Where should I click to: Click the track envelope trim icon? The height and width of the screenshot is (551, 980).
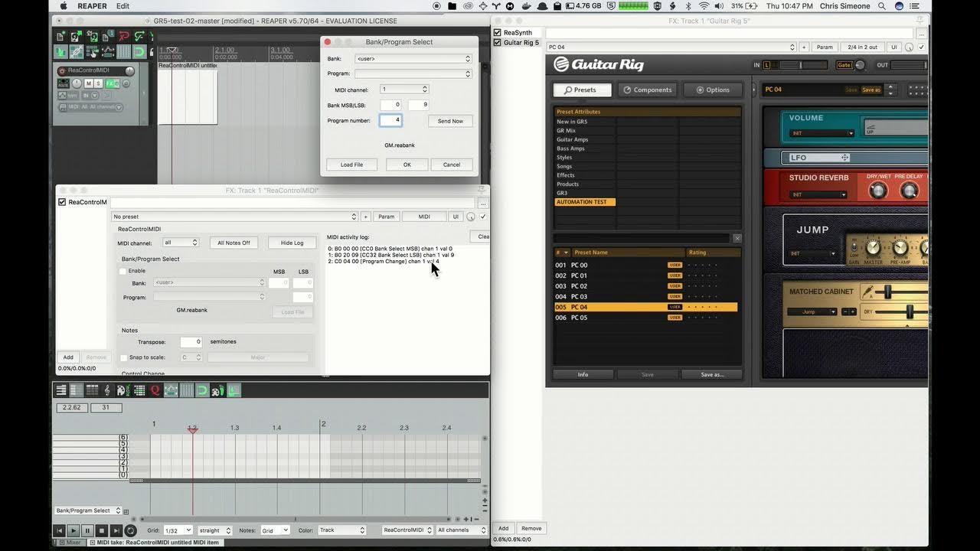[x=62, y=95]
